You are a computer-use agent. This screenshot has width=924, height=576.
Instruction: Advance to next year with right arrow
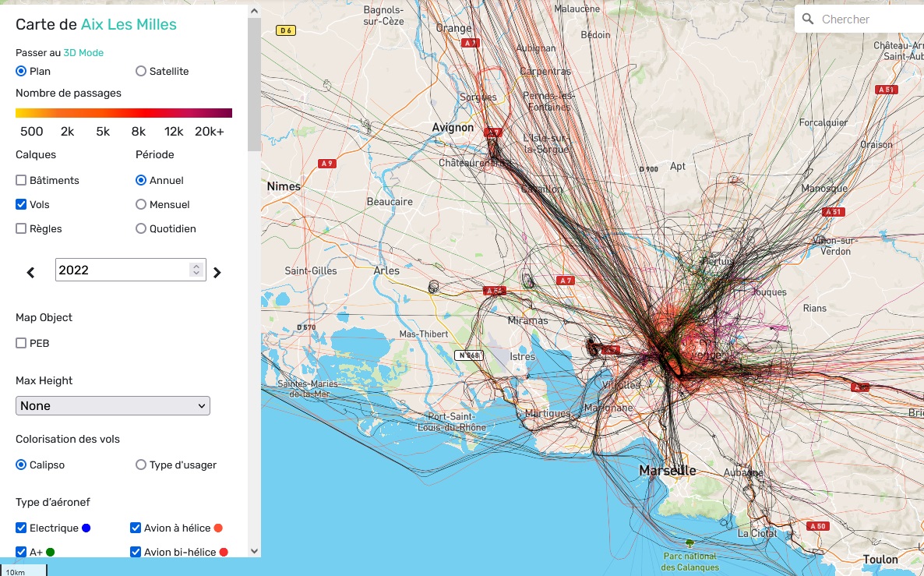pyautogui.click(x=217, y=272)
